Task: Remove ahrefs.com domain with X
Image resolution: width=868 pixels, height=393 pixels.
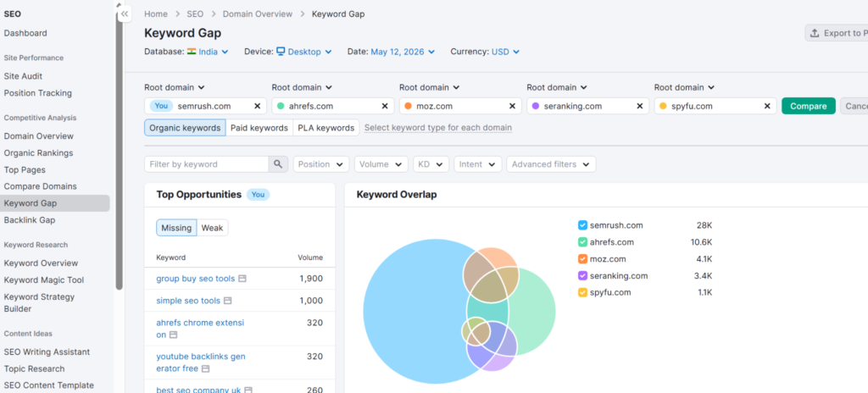Action: click(385, 106)
